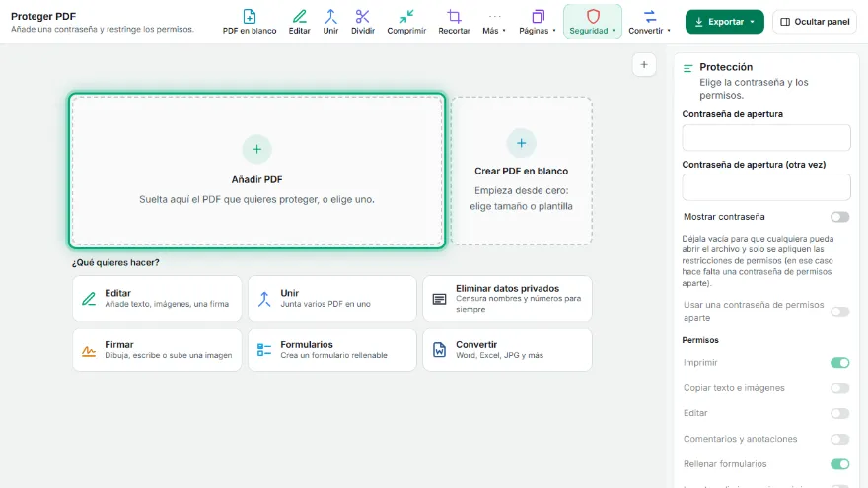This screenshot has height=488, width=868.
Task: Click the panel icon in Ocultar panel
Action: pyautogui.click(x=785, y=22)
